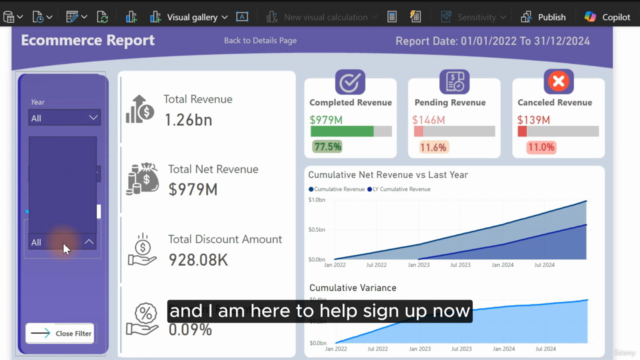Click the slicer list scrollbar handle
This screenshot has height=360, width=640.
click(99, 211)
